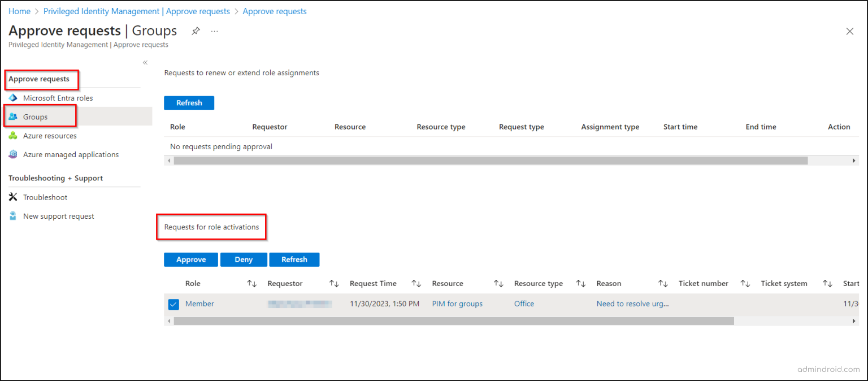Sort by Requestor column arrows
The image size is (868, 381).
click(x=334, y=284)
